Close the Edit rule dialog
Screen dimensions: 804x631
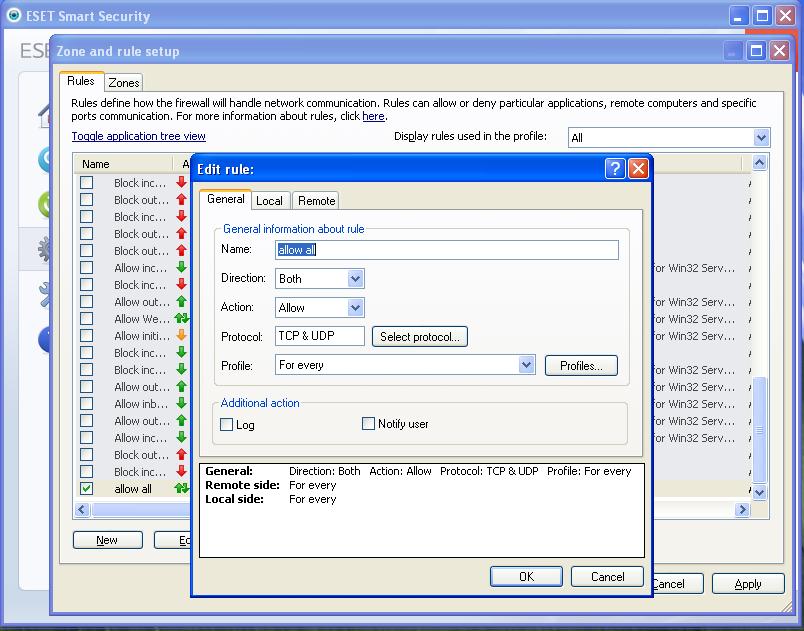pyautogui.click(x=638, y=168)
